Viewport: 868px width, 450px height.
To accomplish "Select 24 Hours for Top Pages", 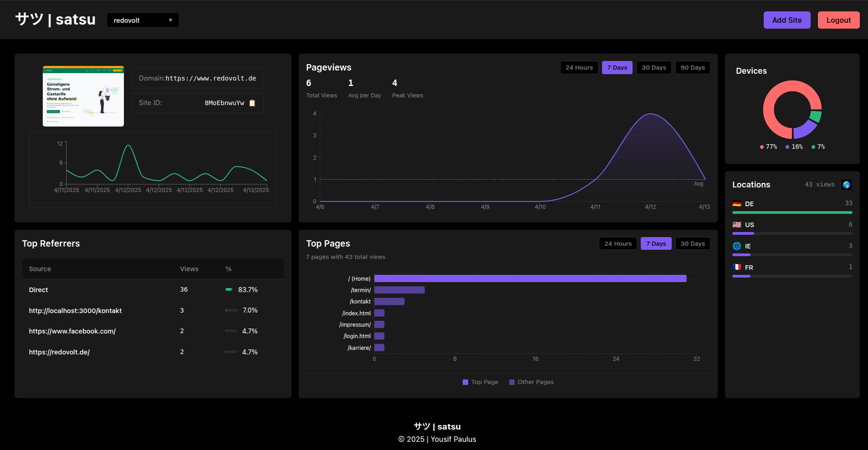I will [x=618, y=243].
